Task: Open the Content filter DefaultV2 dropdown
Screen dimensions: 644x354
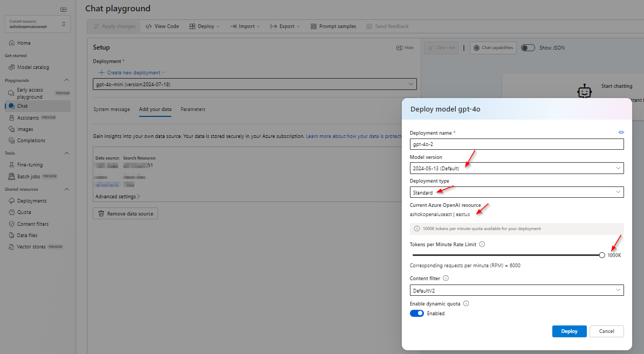Action: pyautogui.click(x=517, y=290)
